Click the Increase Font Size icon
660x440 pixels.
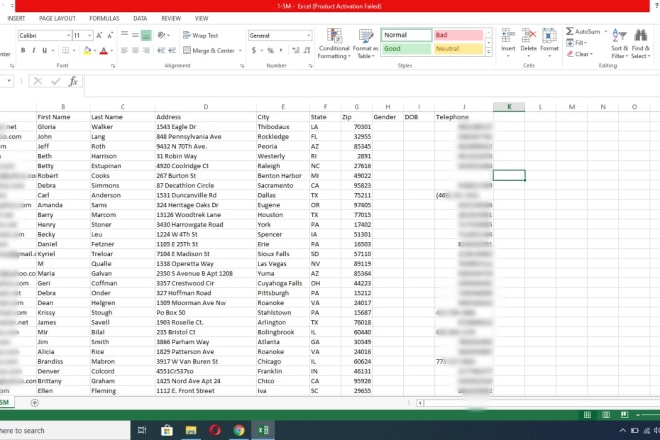(x=98, y=35)
